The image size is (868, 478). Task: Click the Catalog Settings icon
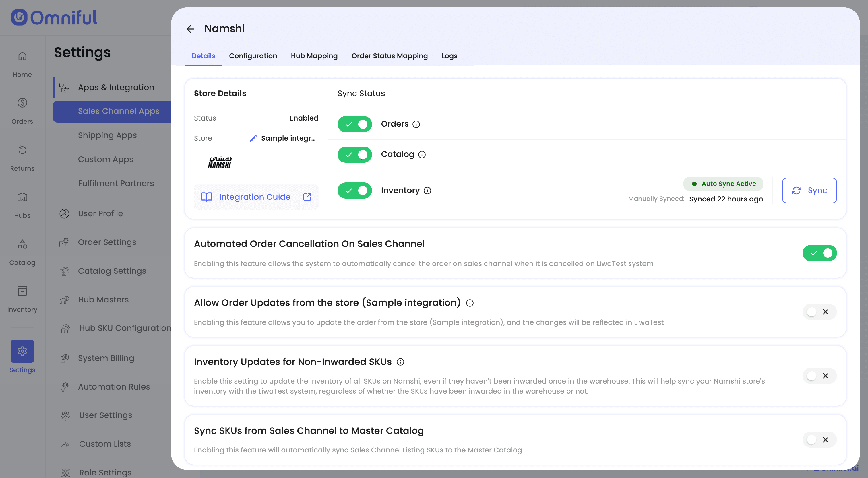click(64, 271)
